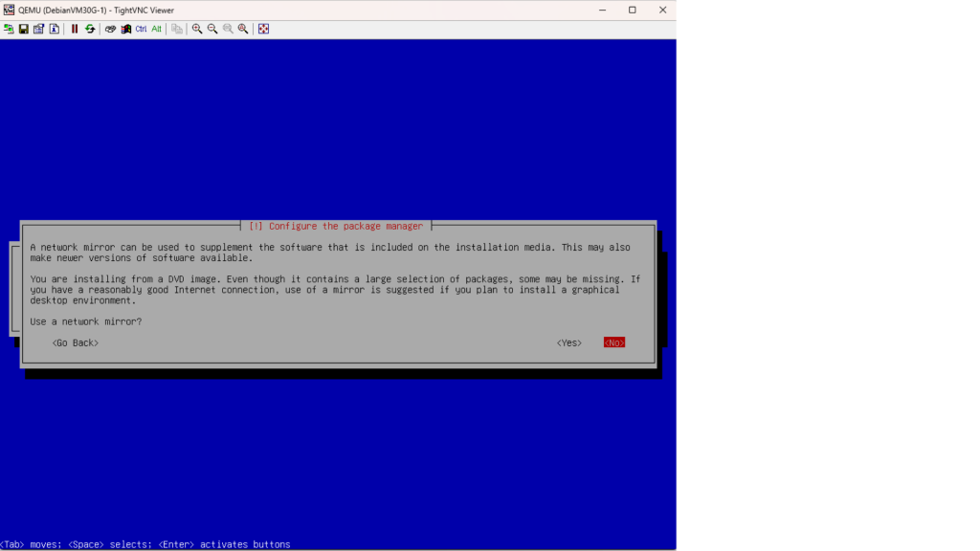Viewport: 980px width, 551px height.
Task: Open the Connection Options icon
Action: click(x=39, y=29)
